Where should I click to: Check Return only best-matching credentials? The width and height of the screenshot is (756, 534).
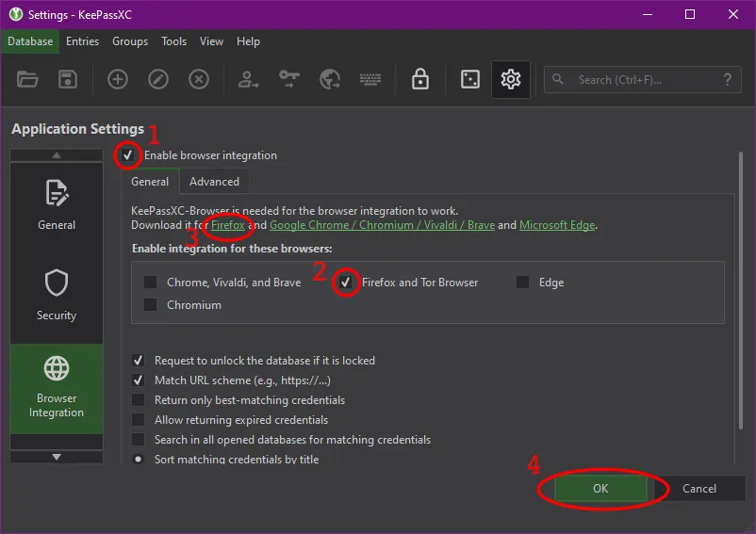pyautogui.click(x=138, y=399)
